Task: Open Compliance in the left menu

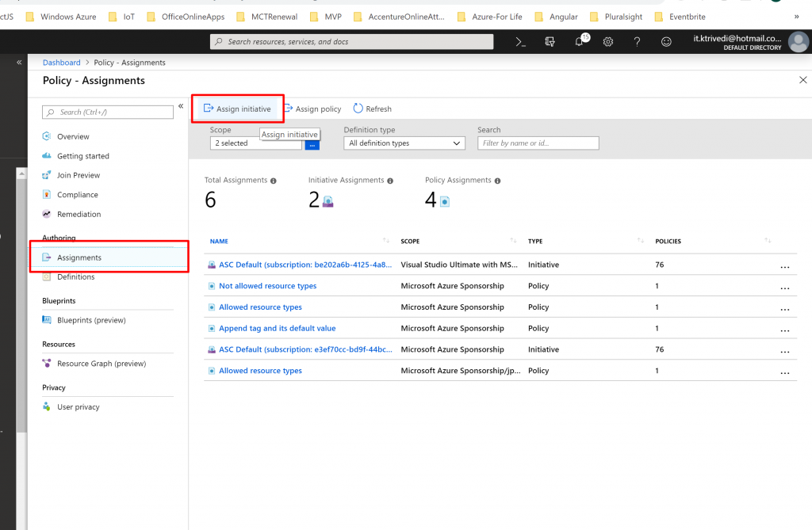Action: [x=78, y=195]
